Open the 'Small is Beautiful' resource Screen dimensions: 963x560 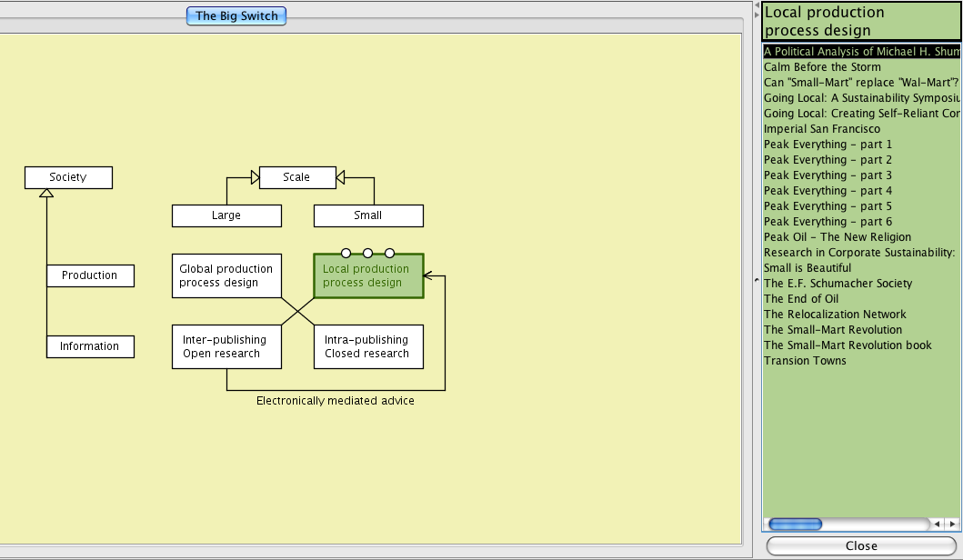pyautogui.click(x=808, y=268)
